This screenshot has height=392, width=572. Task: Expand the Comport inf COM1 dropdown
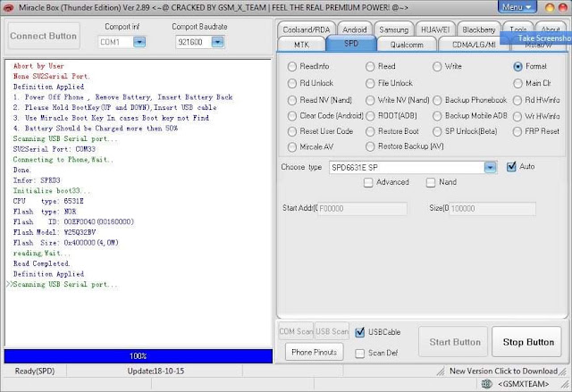point(139,42)
